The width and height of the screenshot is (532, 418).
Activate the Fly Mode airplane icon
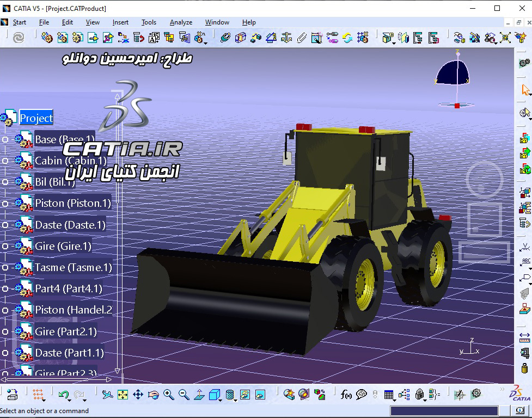pyautogui.click(x=108, y=394)
